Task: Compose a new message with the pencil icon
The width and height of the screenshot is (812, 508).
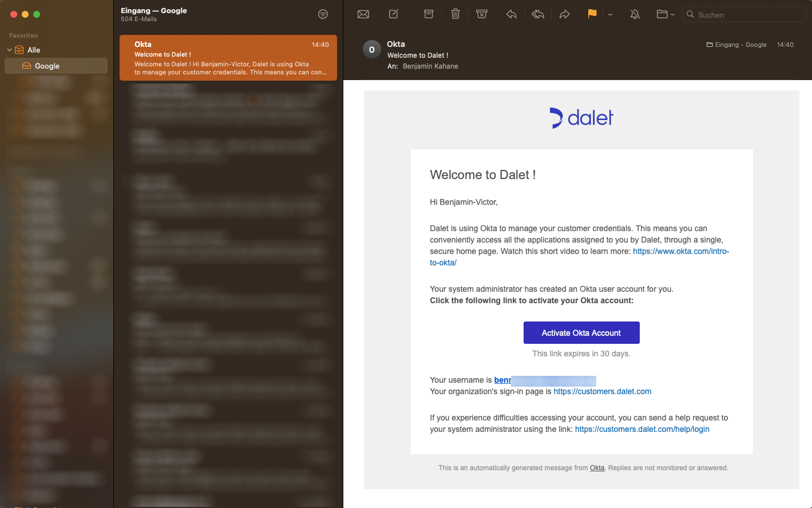Action: point(394,14)
